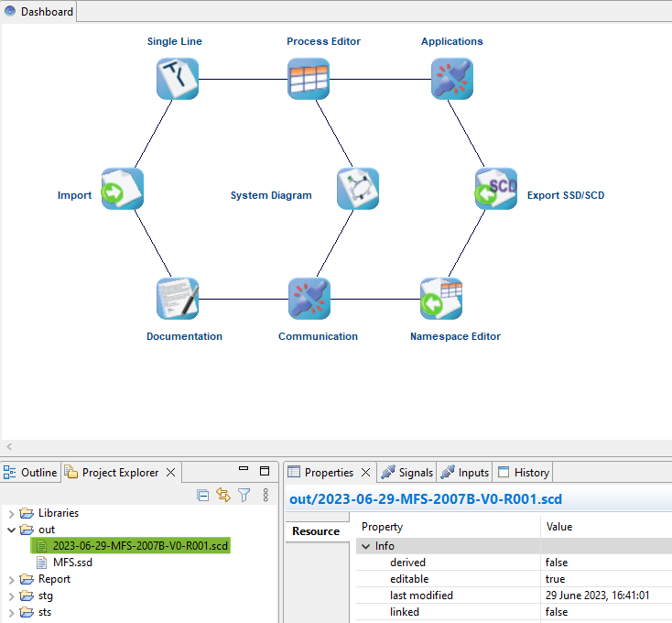Open the Documentation dashboard icon
Viewport: 672px width, 623px height.
[x=177, y=299]
